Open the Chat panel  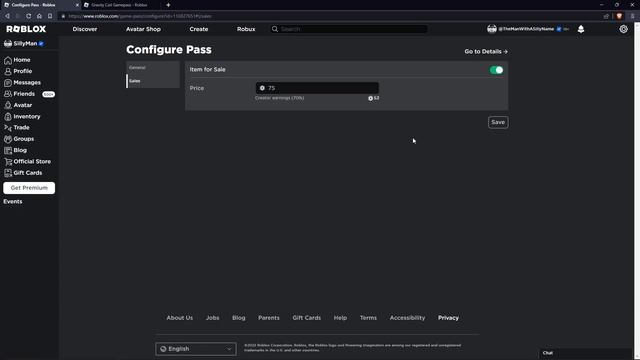(x=586, y=353)
